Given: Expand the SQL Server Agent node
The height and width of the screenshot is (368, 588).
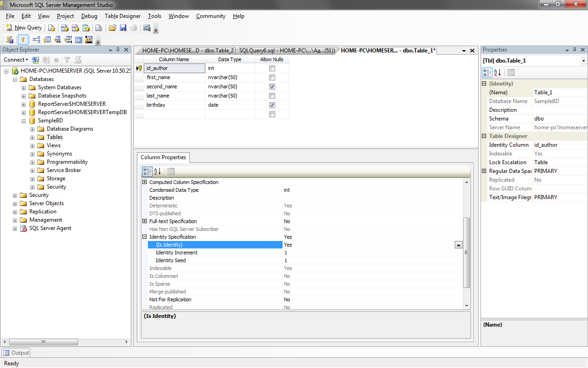Looking at the screenshot, I should (x=15, y=228).
